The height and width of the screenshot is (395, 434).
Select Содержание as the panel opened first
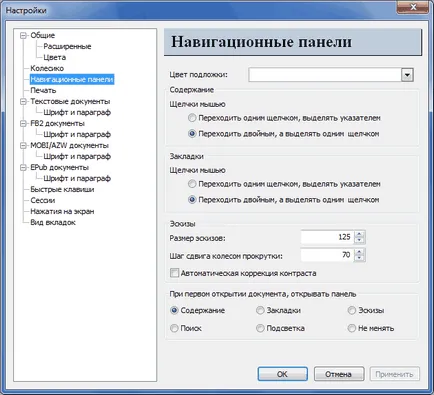174,310
